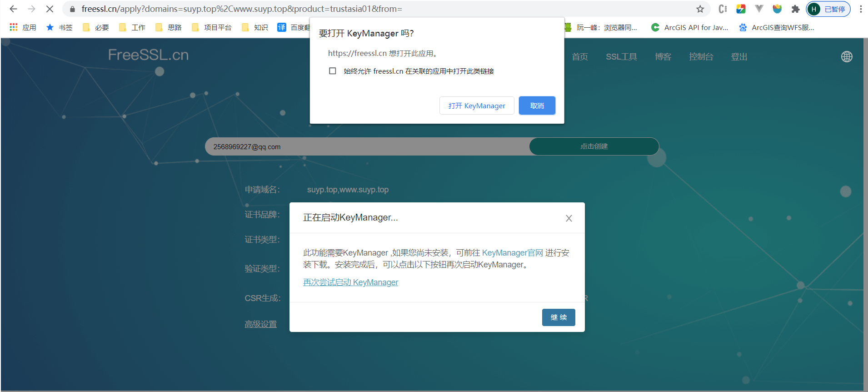Click the address bar URL

(x=242, y=9)
